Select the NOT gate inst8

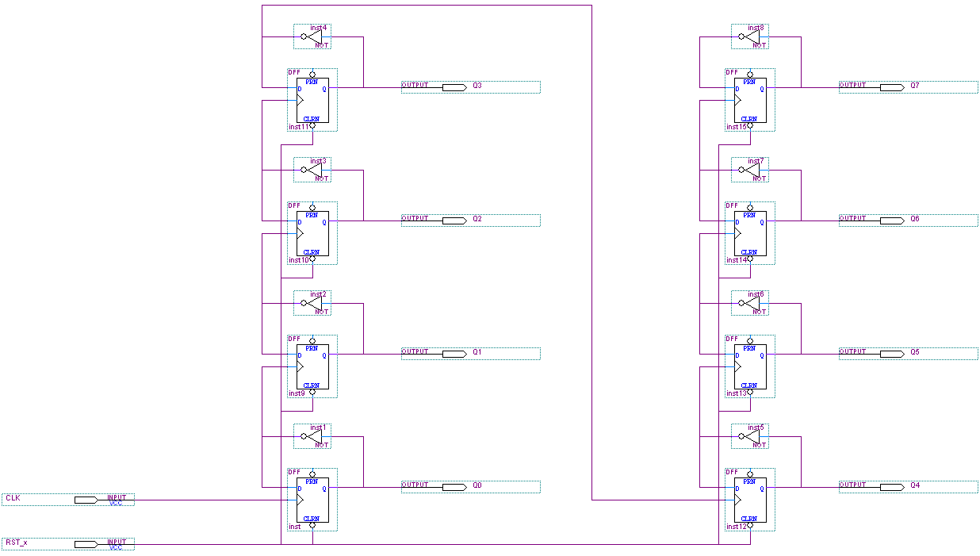point(750,34)
